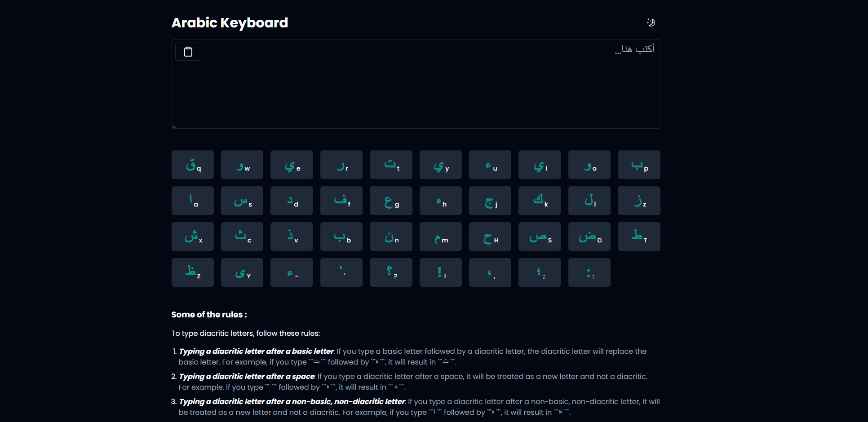
Task: Tap the ل key labeled l
Action: pyautogui.click(x=589, y=201)
